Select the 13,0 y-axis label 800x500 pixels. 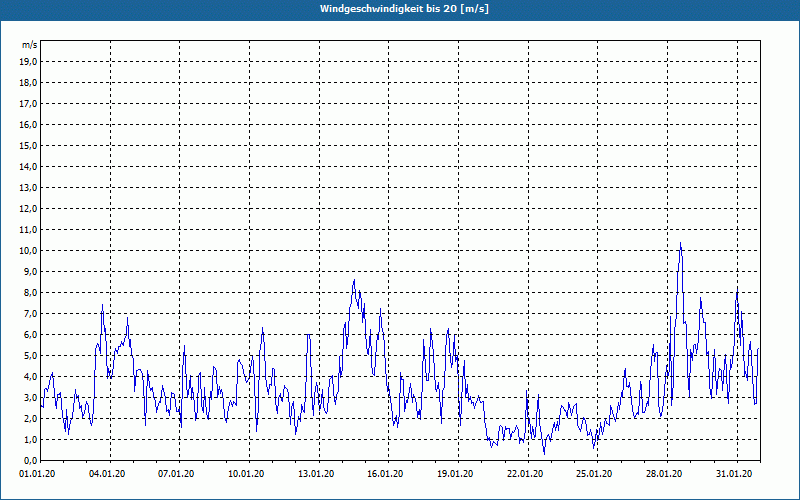click(28, 187)
